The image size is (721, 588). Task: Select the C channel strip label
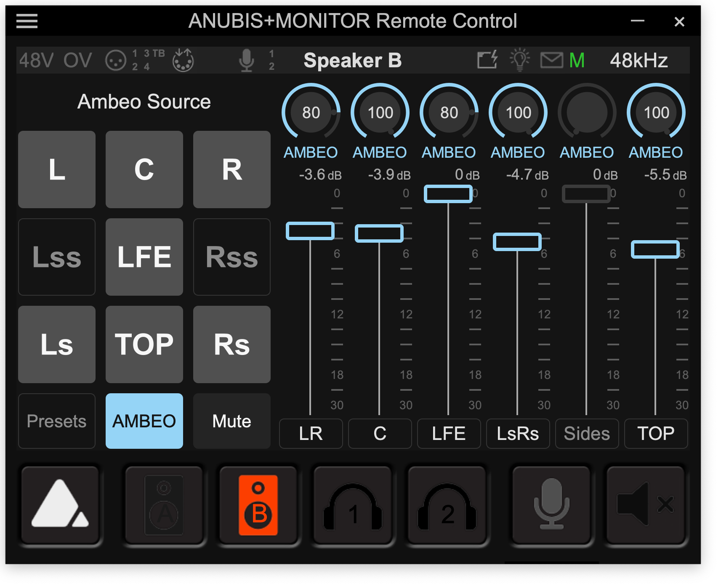click(380, 434)
